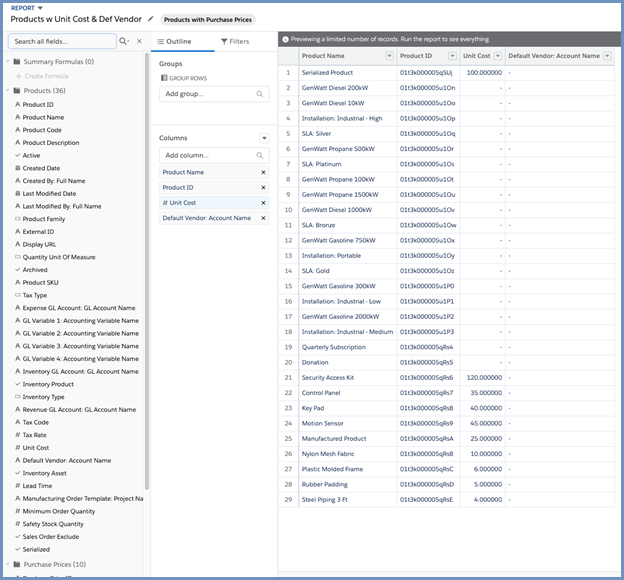Viewport: 624px width, 580px height.
Task: Click the Nylon Mesh Fabric product link
Action: [x=328, y=454]
